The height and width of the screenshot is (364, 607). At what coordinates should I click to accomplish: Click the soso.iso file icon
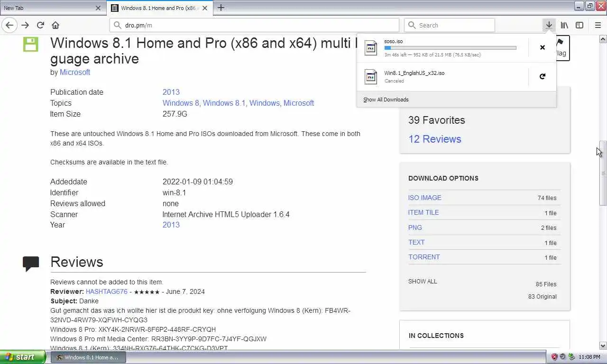coord(371,47)
